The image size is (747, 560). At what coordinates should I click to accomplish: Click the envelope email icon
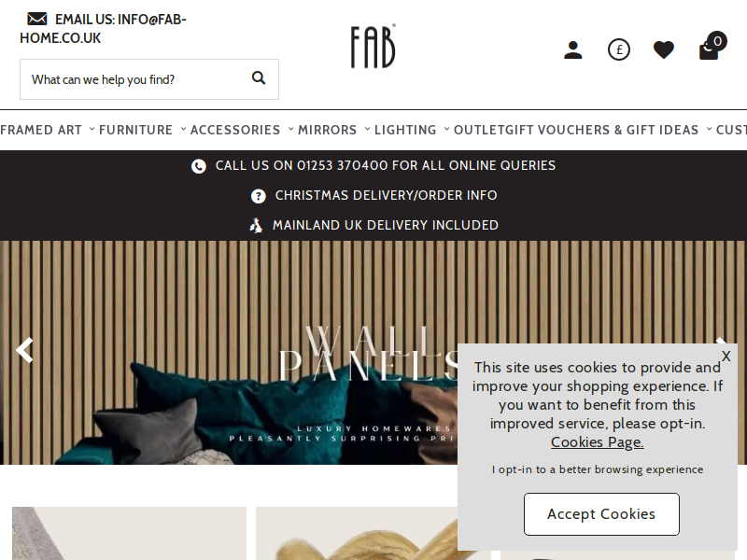click(37, 19)
